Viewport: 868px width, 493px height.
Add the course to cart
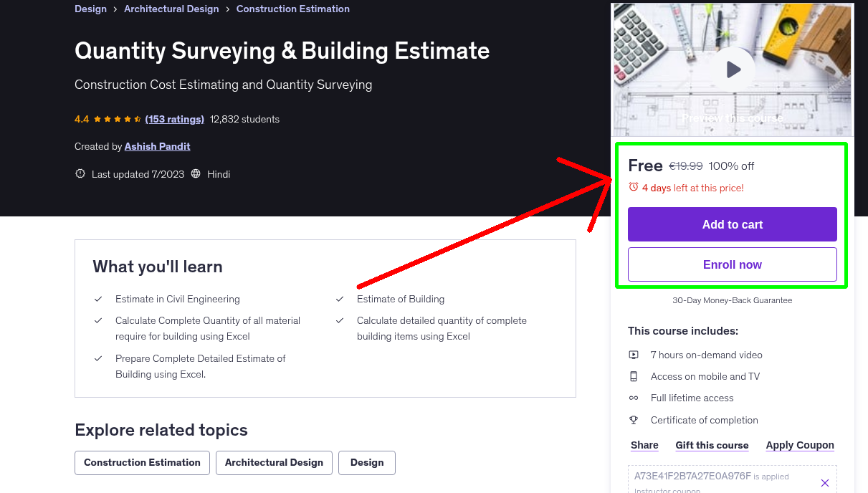[732, 224]
